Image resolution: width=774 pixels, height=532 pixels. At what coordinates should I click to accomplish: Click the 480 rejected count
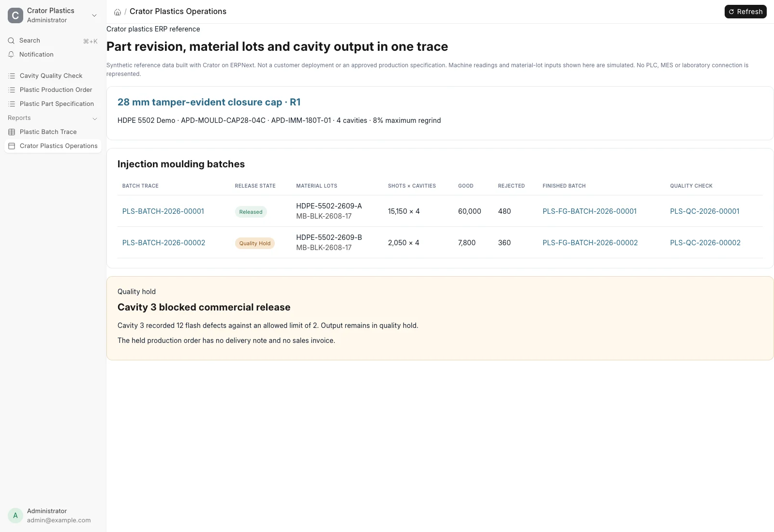tap(505, 211)
